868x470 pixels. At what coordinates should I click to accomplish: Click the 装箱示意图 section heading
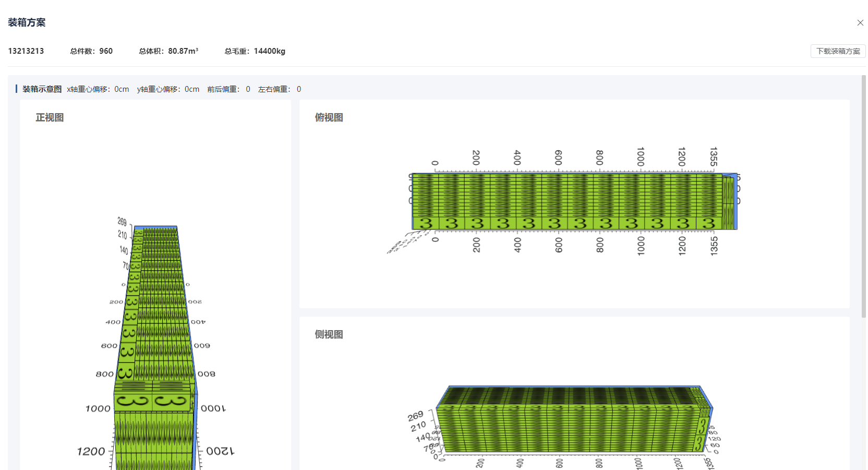[x=42, y=89]
